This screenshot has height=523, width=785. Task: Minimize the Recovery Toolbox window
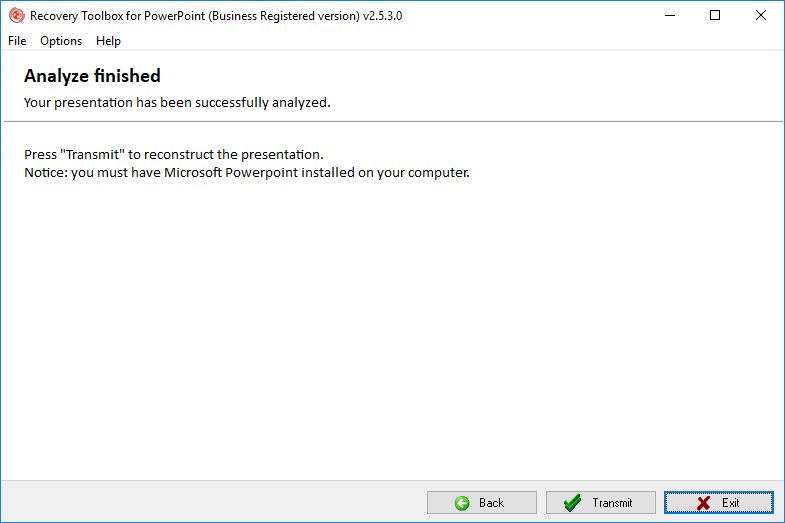[670, 16]
